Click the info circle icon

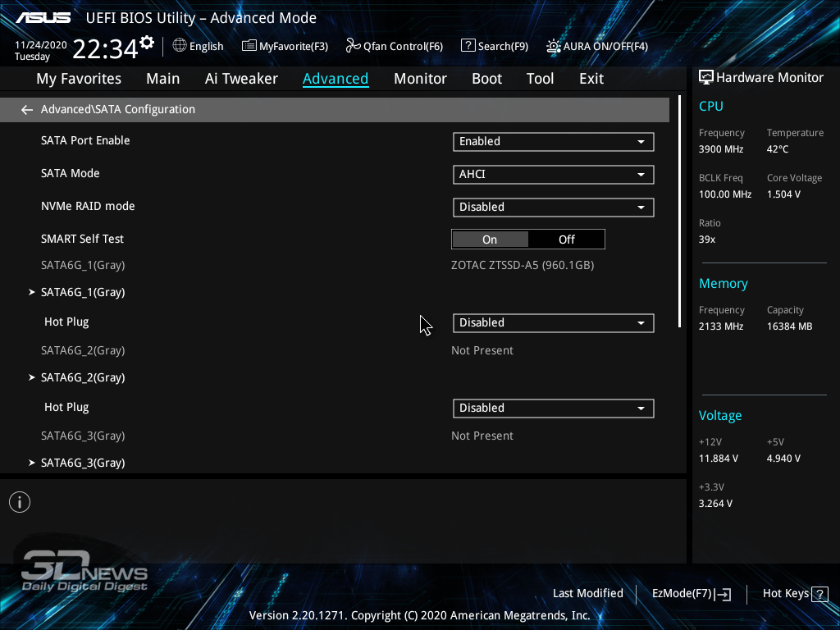(20, 502)
